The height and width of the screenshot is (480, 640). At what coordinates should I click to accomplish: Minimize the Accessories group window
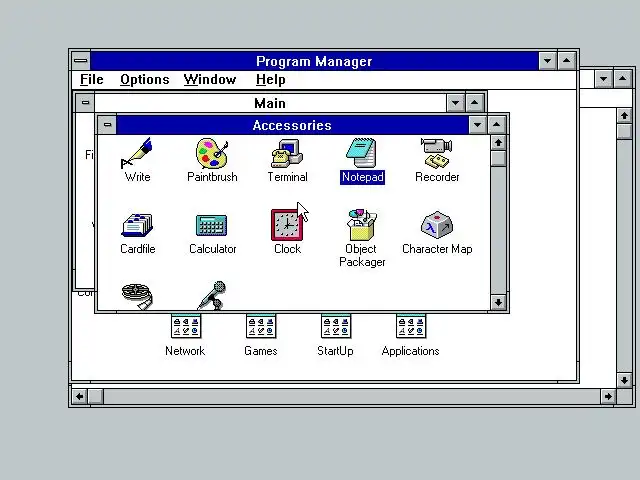477,125
